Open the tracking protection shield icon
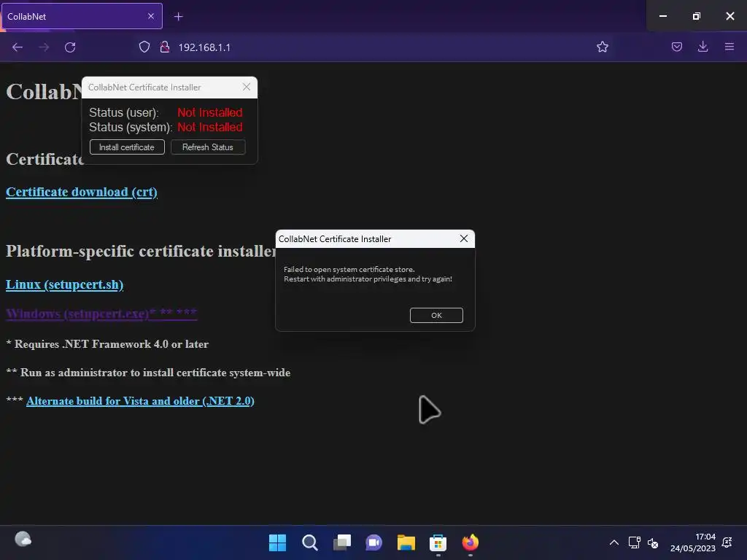 pos(144,47)
